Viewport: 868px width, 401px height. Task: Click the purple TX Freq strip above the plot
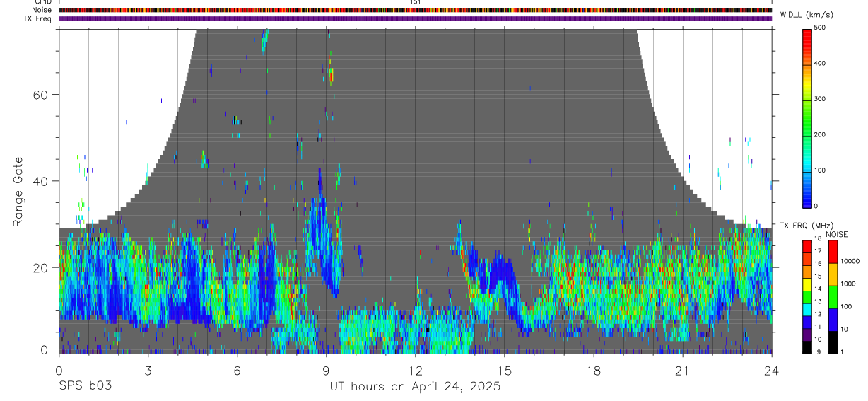tap(416, 18)
